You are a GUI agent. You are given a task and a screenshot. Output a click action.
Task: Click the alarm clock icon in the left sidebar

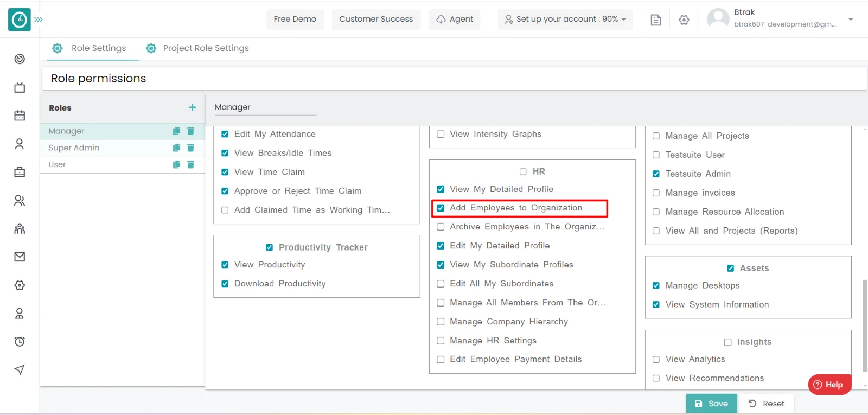[x=20, y=341]
